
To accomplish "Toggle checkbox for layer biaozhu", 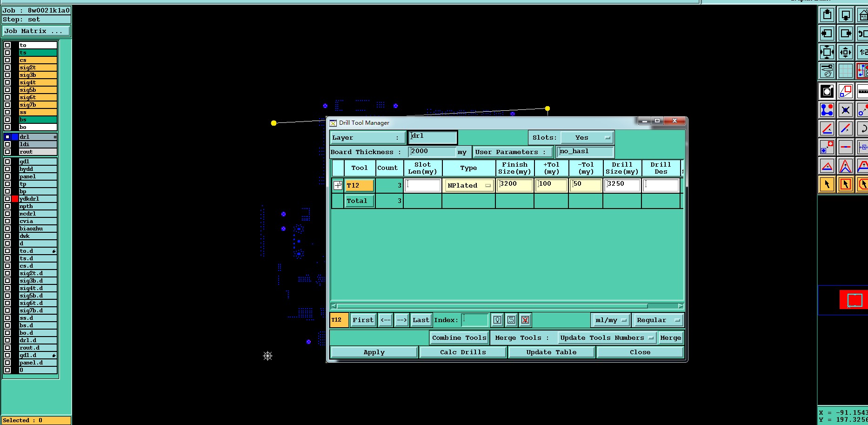I will click(x=7, y=229).
